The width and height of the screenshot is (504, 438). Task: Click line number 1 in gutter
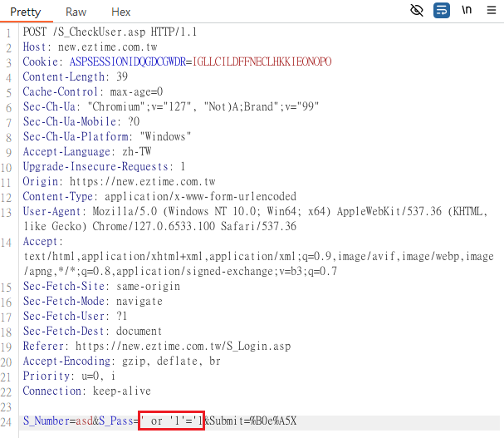[x=8, y=33]
